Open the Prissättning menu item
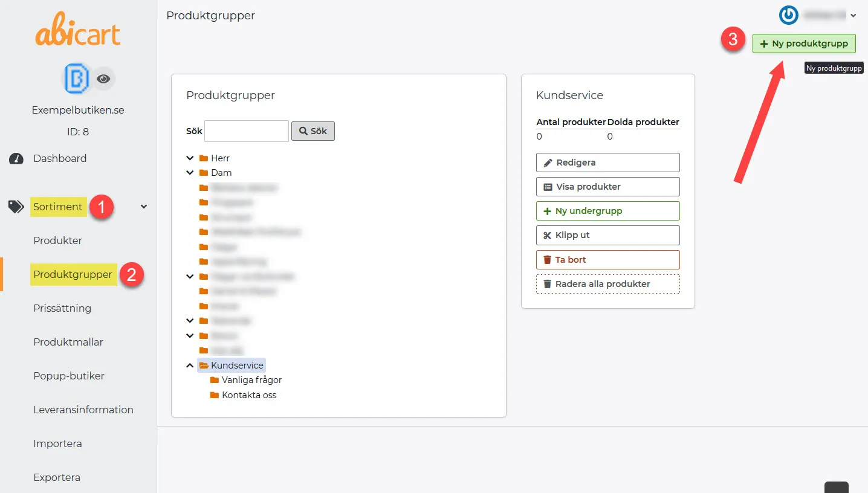868x493 pixels. coord(62,308)
